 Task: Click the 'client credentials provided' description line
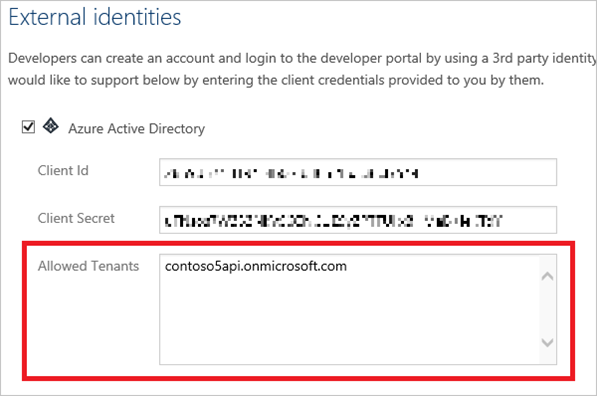(276, 80)
